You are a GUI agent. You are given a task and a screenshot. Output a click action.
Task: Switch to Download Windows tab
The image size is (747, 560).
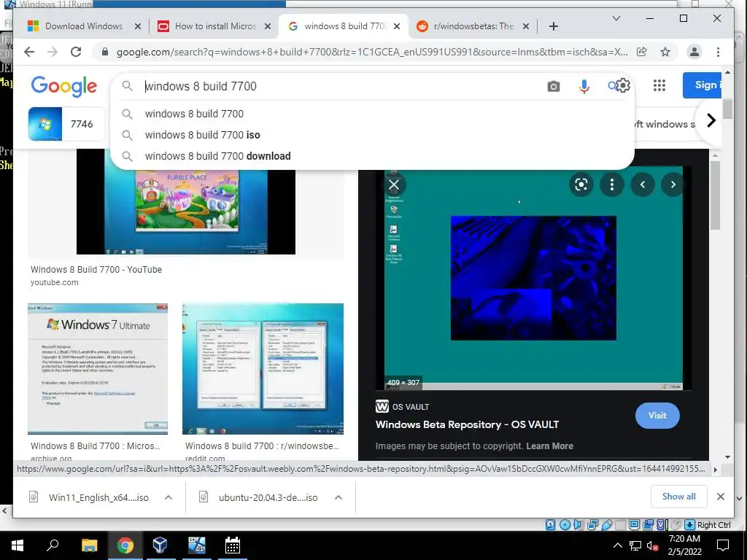pyautogui.click(x=85, y=26)
